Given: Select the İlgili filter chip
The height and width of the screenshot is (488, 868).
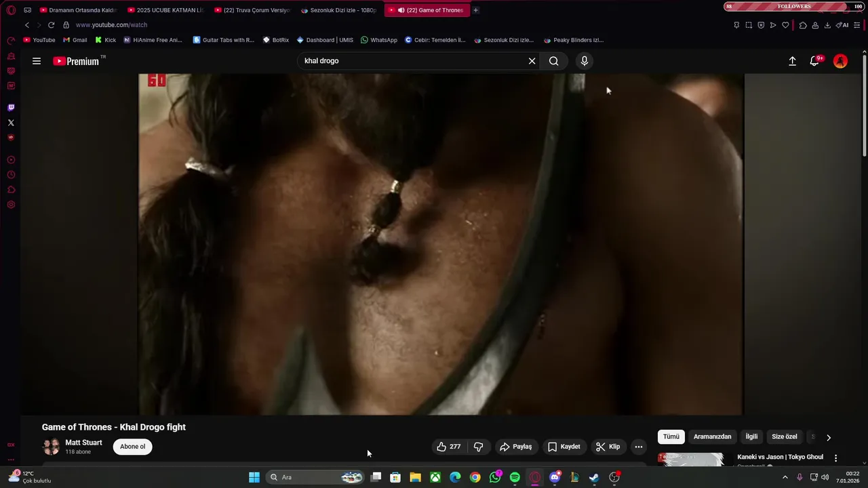Looking at the screenshot, I should [751, 436].
